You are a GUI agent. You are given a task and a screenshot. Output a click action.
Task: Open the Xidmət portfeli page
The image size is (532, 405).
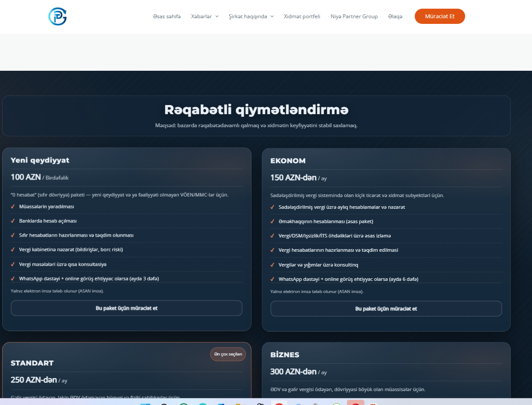[302, 16]
